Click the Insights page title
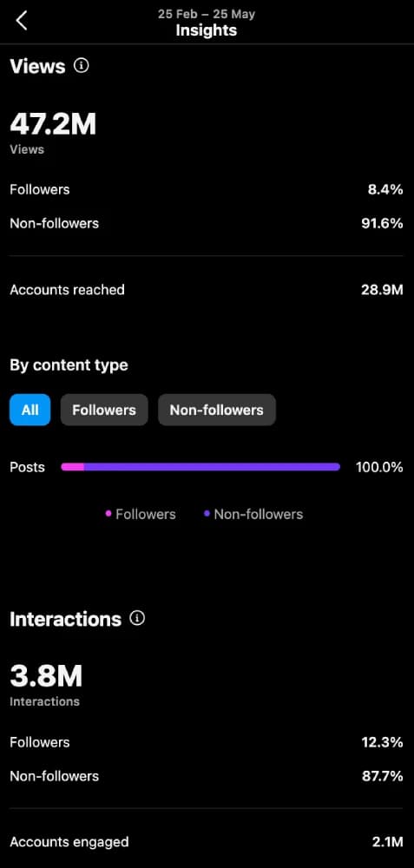 (x=207, y=30)
